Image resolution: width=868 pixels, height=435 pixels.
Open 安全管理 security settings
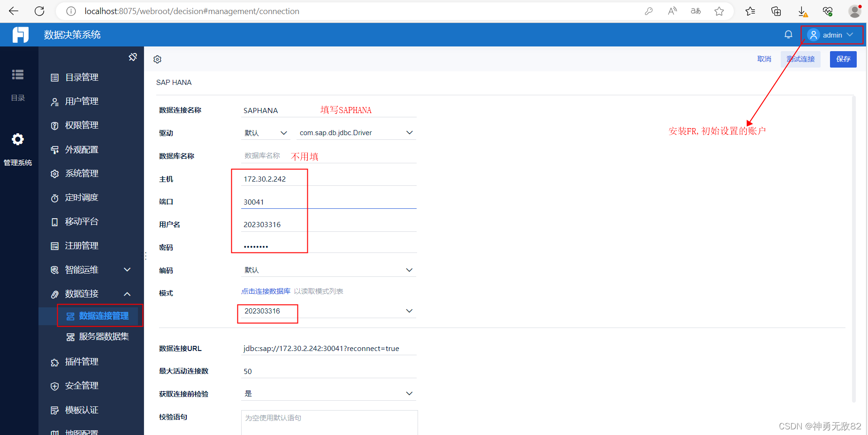pyautogui.click(x=82, y=385)
